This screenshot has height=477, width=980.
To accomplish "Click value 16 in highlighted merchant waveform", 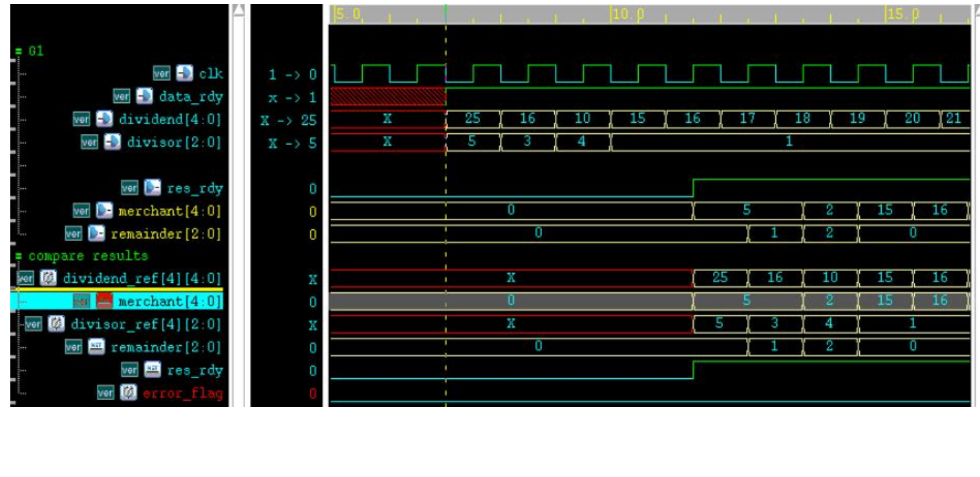I will [x=939, y=300].
